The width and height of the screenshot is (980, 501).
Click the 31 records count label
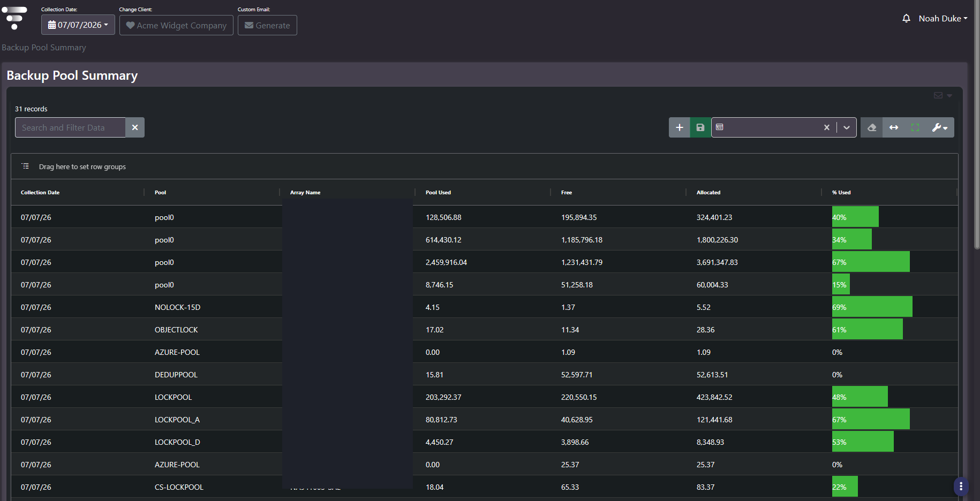[x=31, y=109]
